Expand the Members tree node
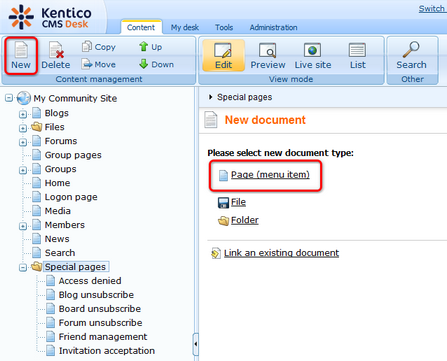This screenshot has height=361, width=447. click(23, 226)
